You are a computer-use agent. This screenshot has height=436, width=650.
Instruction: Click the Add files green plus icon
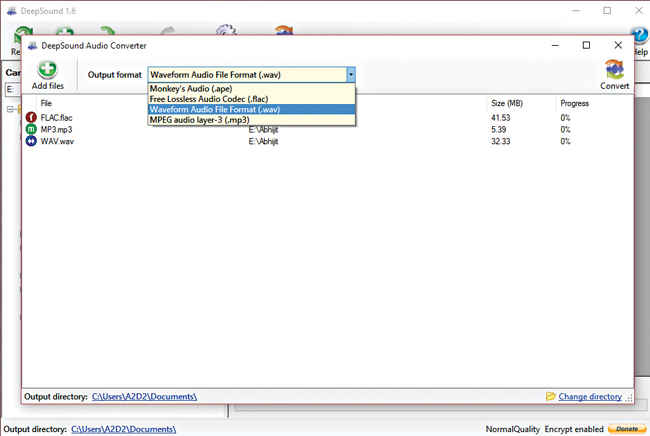point(47,70)
